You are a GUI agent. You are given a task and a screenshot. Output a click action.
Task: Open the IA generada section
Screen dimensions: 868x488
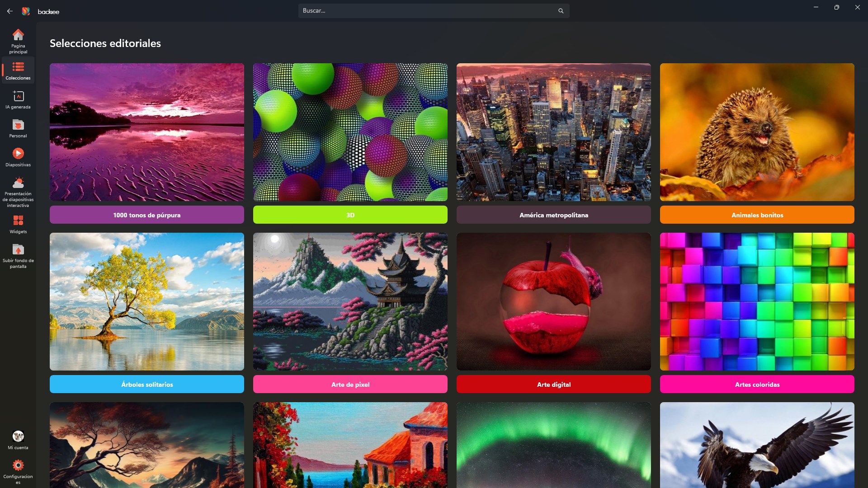[18, 99]
